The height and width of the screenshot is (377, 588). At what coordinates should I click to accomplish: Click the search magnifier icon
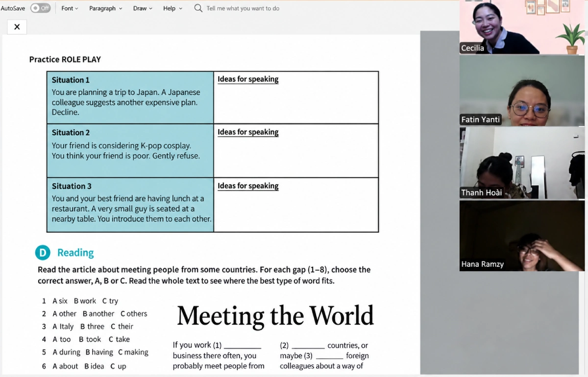click(198, 8)
